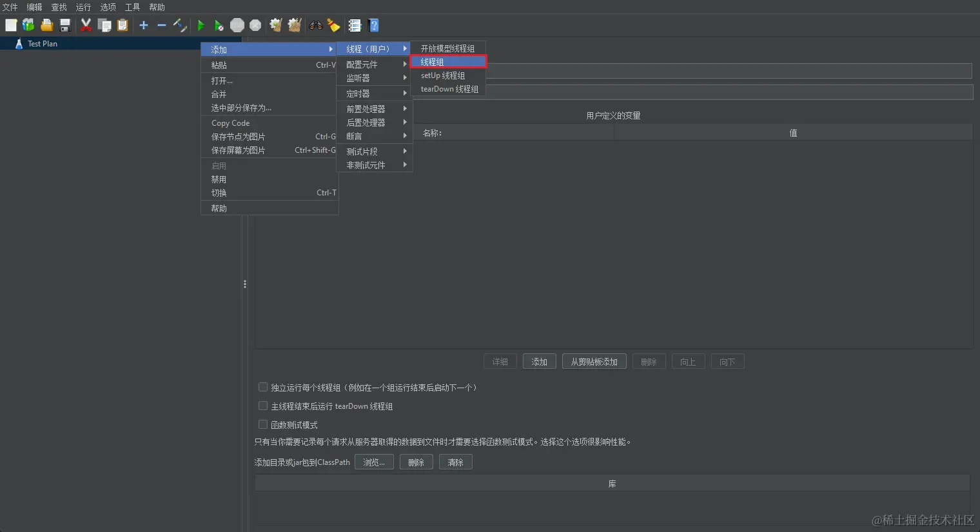
Task: Open the Templates toolbar icon
Action: point(28,25)
